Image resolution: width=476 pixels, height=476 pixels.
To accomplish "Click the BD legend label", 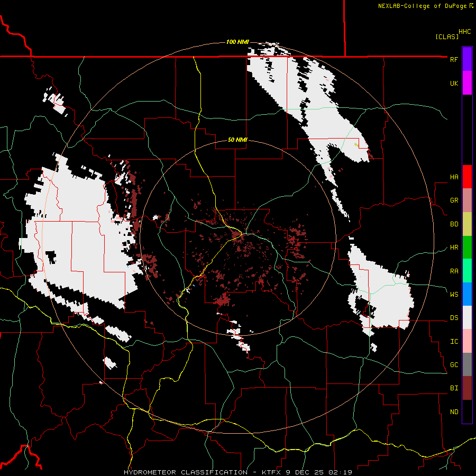I will [454, 224].
